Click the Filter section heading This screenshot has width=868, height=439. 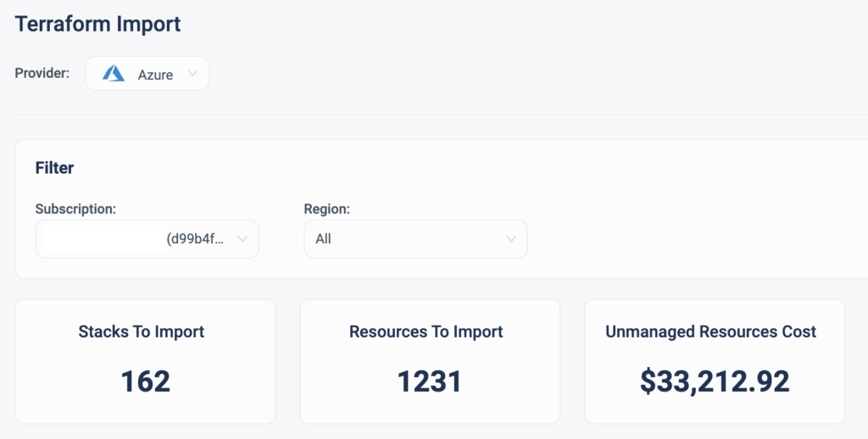tap(54, 168)
